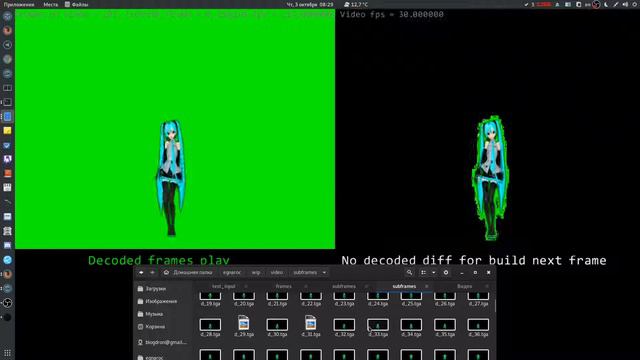Click the power icon at the top-right corner
This screenshot has height=360, width=640.
click(634, 4)
